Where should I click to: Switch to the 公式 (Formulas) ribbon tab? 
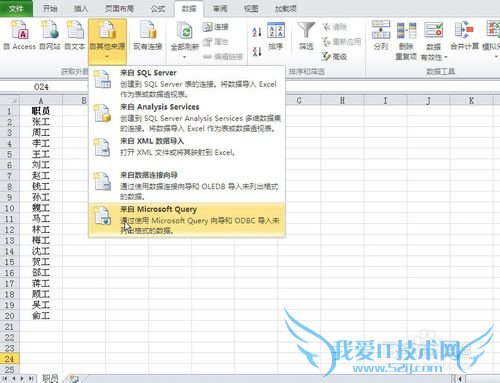(158, 8)
